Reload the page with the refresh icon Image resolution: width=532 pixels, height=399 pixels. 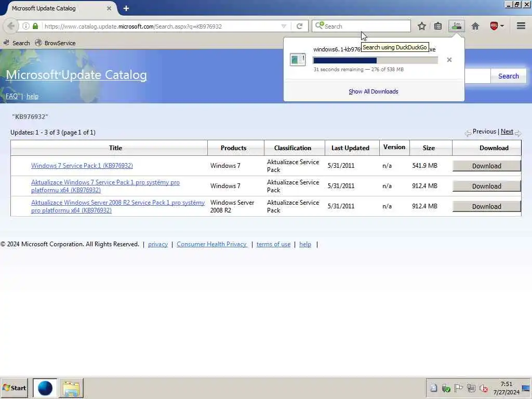(300, 26)
